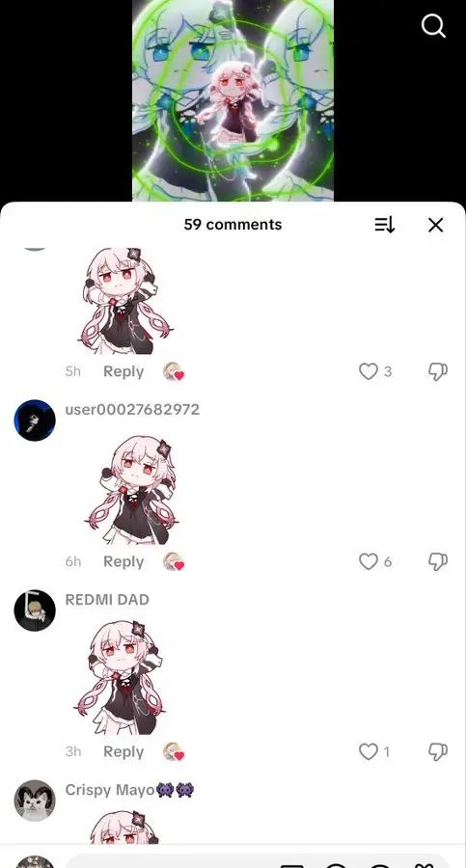This screenshot has height=868, width=466.
Task: Open the comment sort options icon
Action: [385, 225]
